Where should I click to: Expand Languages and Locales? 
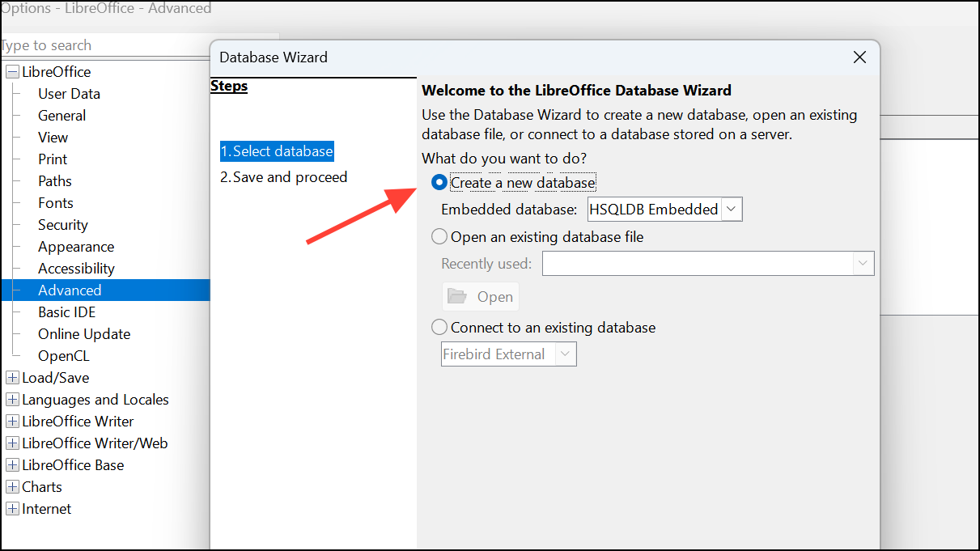(11, 399)
